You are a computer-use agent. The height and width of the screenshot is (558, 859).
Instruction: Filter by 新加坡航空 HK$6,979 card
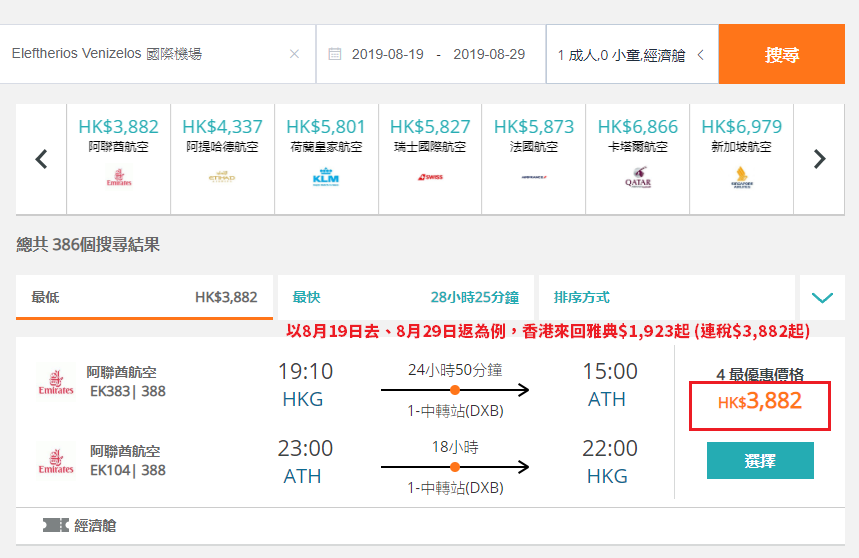coord(742,159)
